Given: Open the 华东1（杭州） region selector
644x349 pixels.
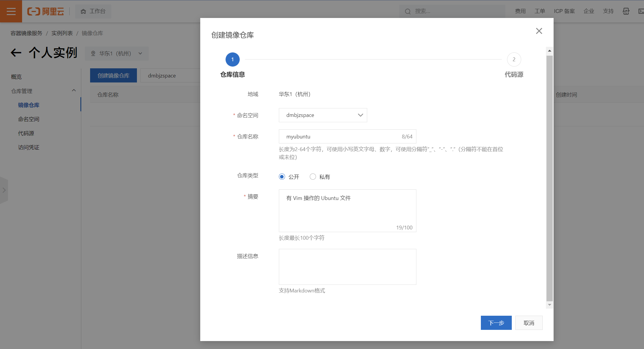Looking at the screenshot, I should (117, 54).
